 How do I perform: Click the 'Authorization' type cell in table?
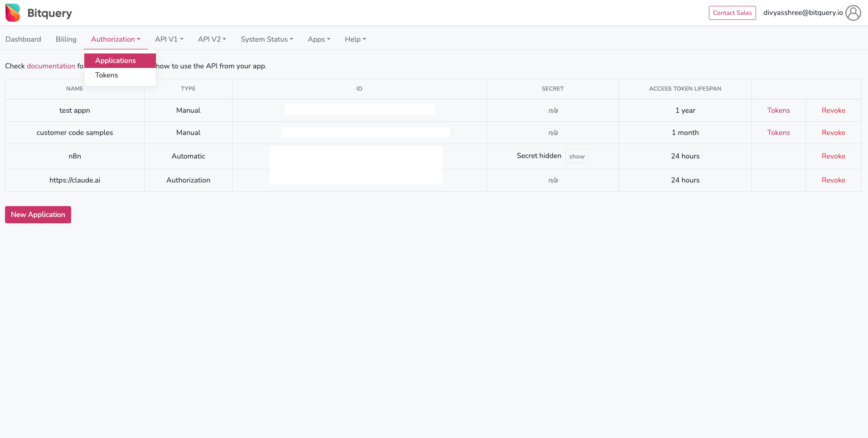tap(188, 180)
